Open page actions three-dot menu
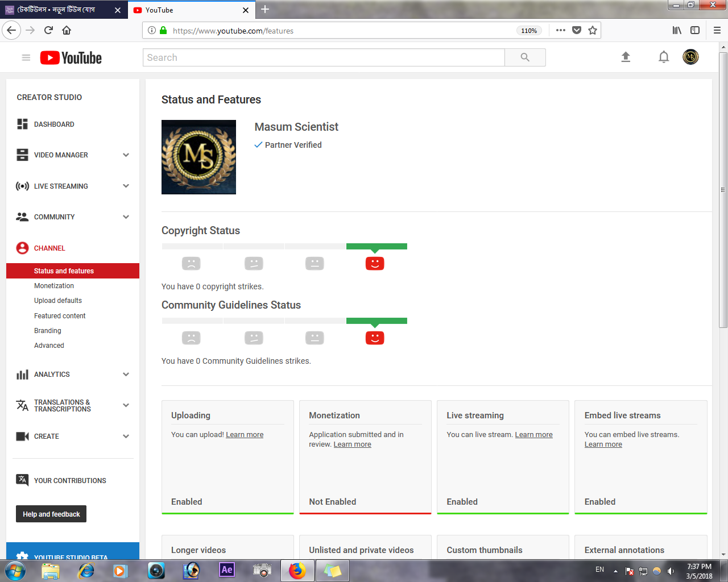Viewport: 728px width, 582px height. [561, 30]
